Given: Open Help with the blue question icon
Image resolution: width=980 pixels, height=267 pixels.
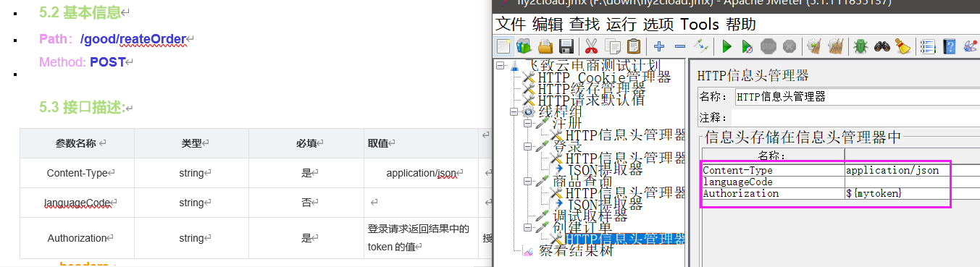Looking at the screenshot, I should 950,47.
